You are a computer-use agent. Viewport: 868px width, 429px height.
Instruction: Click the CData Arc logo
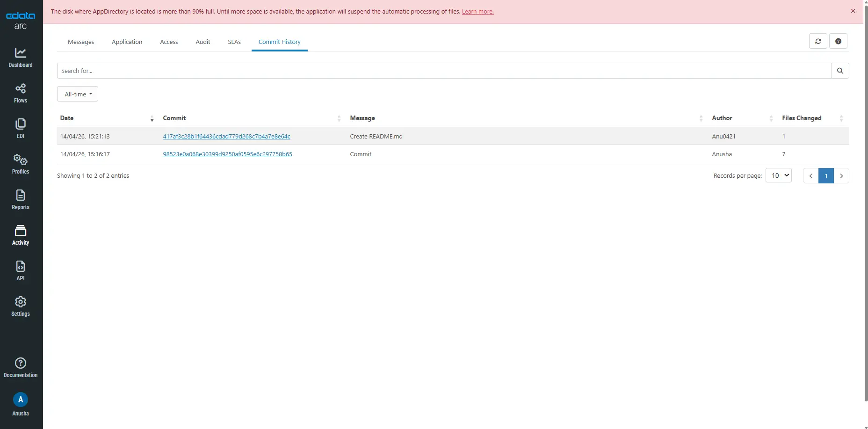click(x=21, y=21)
